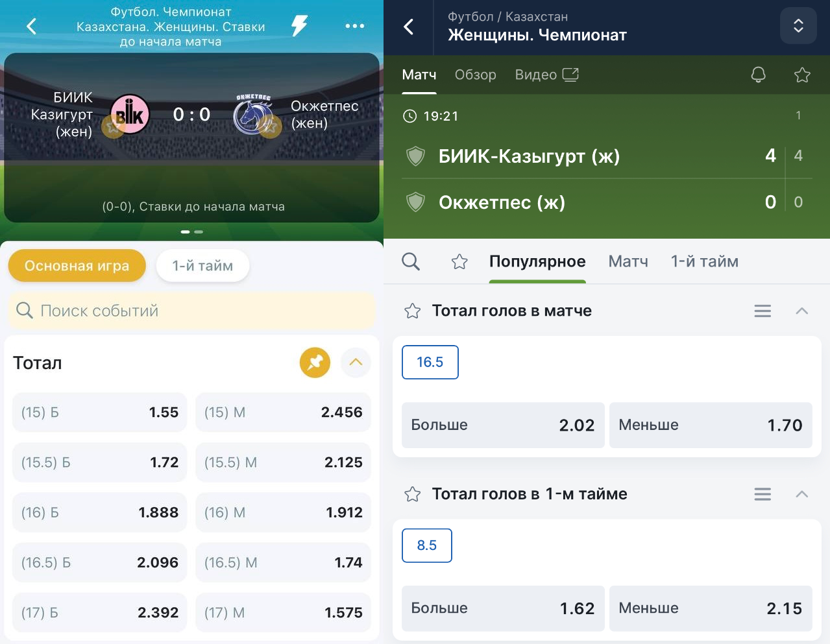The image size is (830, 644).
Task: Bet on (15) Б at 1.55
Action: (x=99, y=412)
